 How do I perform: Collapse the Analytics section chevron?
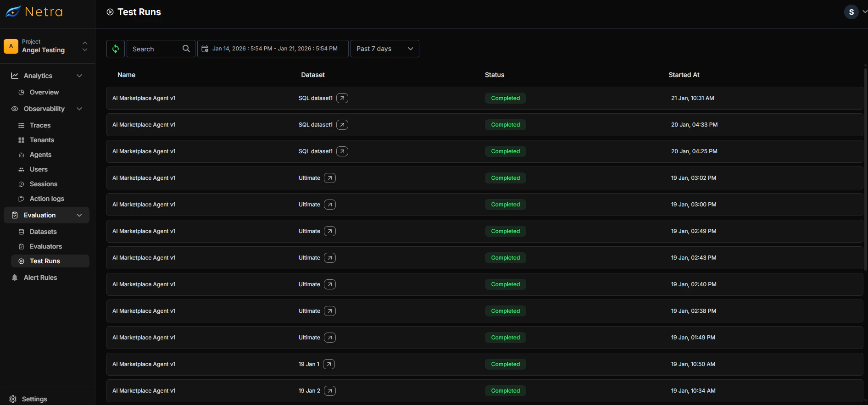pyautogui.click(x=79, y=76)
